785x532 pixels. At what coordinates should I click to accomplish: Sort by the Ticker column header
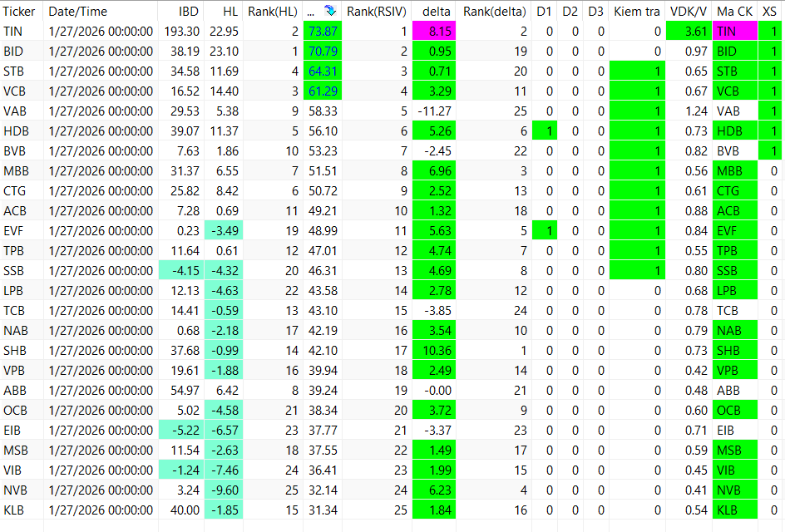[x=19, y=11]
